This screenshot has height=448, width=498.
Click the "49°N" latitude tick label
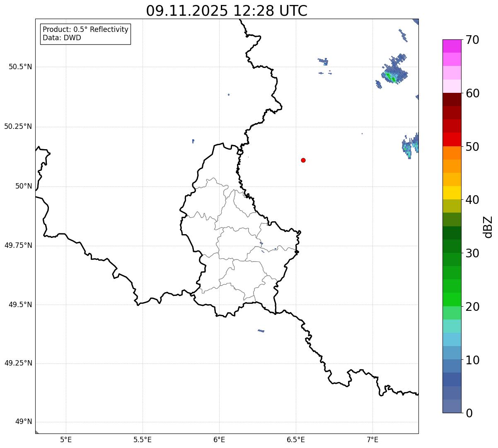(24, 422)
